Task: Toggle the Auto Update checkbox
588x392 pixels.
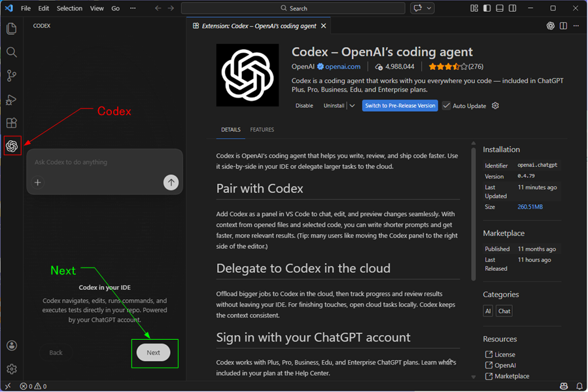Action: click(447, 105)
